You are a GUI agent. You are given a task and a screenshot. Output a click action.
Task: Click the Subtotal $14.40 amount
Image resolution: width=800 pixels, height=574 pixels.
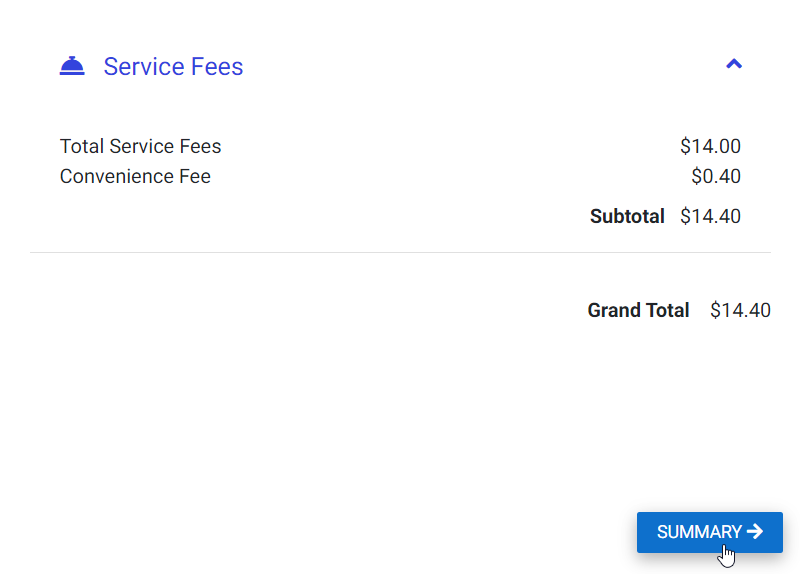pyautogui.click(x=710, y=216)
